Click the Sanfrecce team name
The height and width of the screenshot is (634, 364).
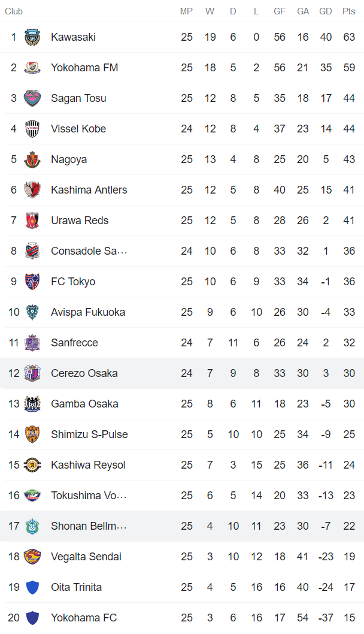click(x=74, y=342)
